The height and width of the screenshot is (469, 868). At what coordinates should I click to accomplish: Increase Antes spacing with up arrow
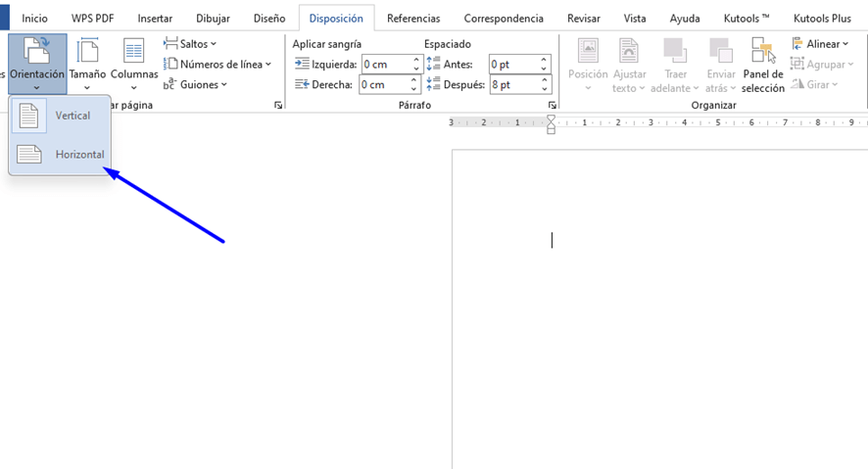point(544,60)
